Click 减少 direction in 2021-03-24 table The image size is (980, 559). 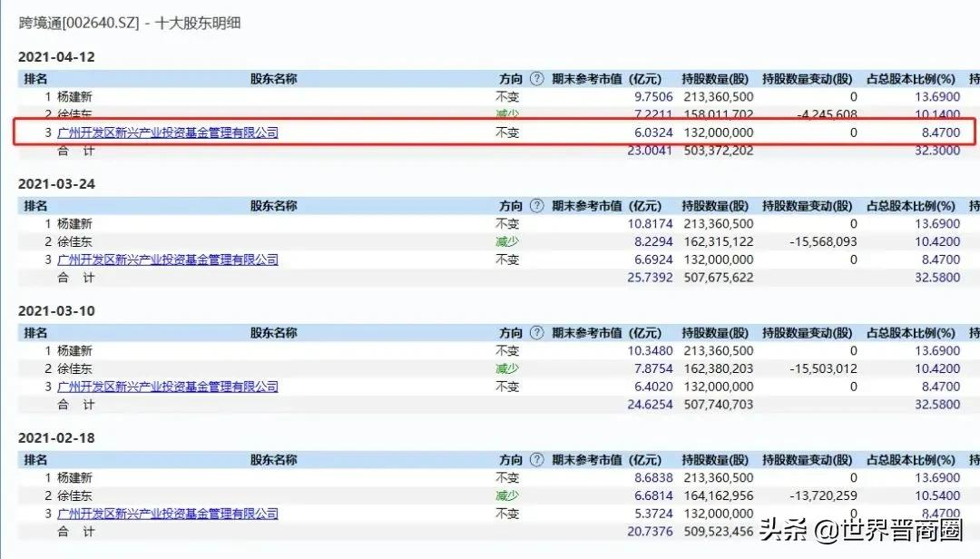[507, 242]
